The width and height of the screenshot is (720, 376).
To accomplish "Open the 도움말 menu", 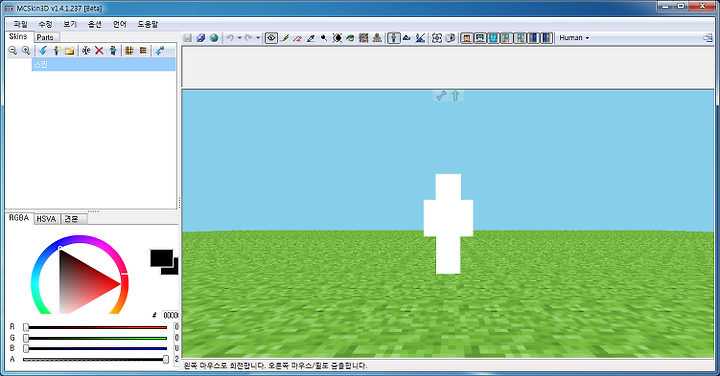I will [148, 24].
